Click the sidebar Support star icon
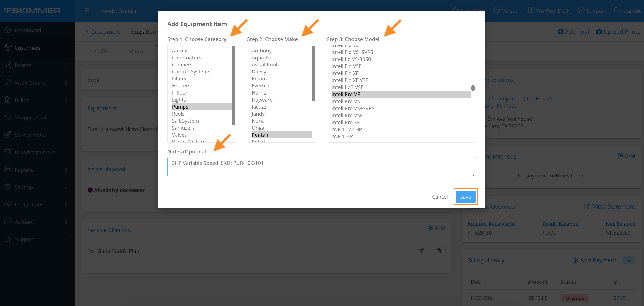644x306 pixels. (x=8, y=239)
